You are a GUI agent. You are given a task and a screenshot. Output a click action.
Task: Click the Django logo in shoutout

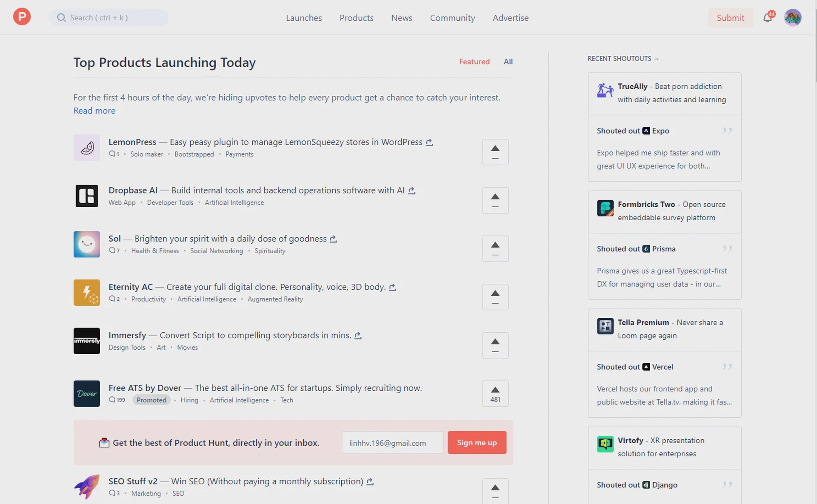pos(646,485)
